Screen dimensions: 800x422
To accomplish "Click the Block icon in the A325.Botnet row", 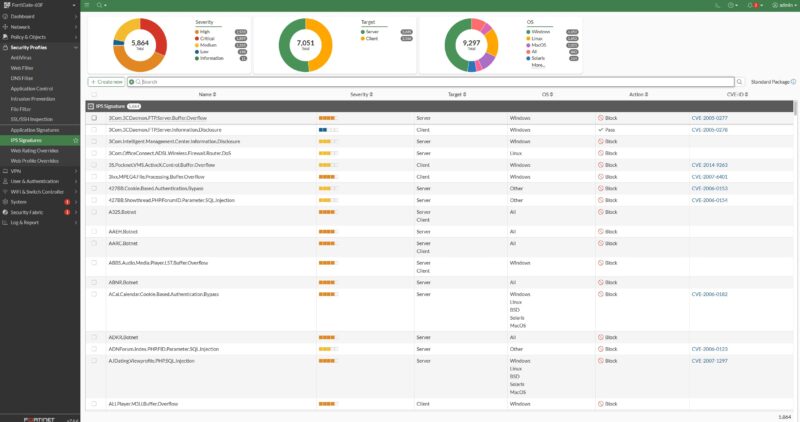I will point(601,212).
